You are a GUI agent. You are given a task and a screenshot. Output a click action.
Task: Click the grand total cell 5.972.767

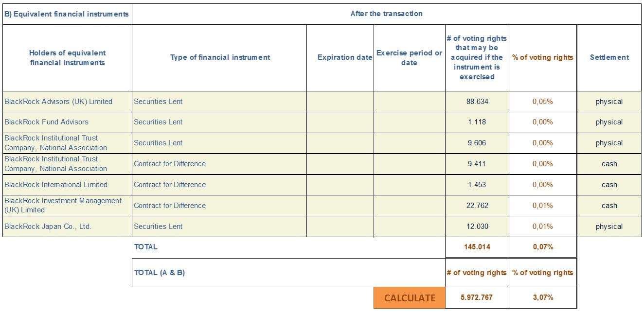click(477, 297)
